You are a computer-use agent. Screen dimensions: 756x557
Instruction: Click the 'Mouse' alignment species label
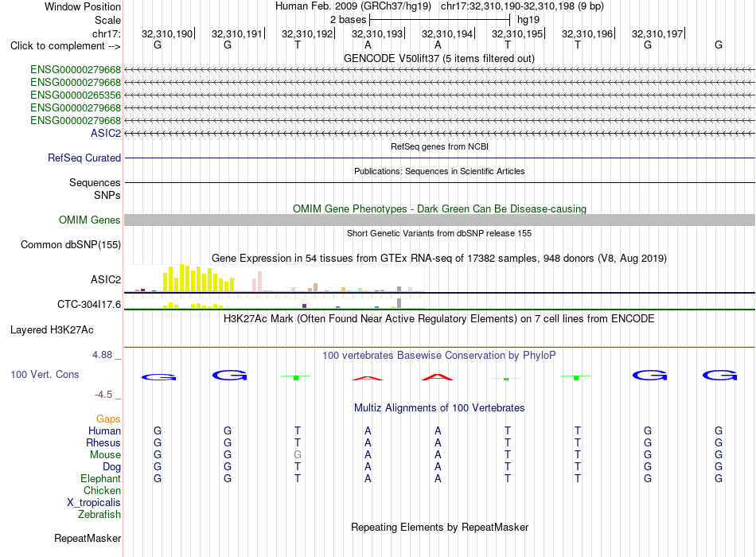pos(106,455)
